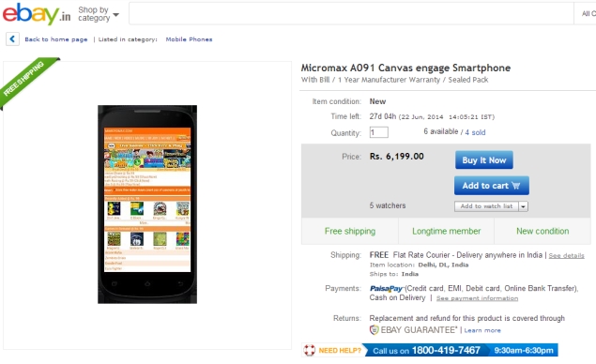Click the Buy It Now button
This screenshot has width=596, height=364.
pyautogui.click(x=484, y=160)
